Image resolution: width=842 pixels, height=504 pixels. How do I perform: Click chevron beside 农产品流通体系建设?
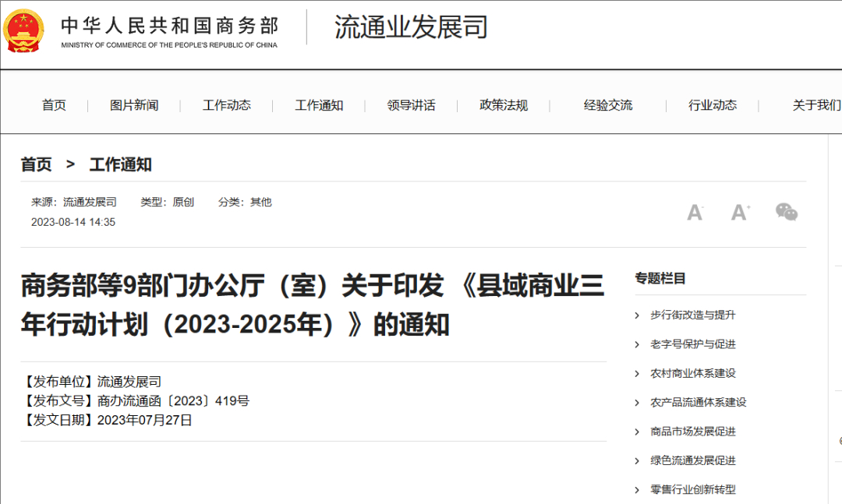[x=638, y=403]
